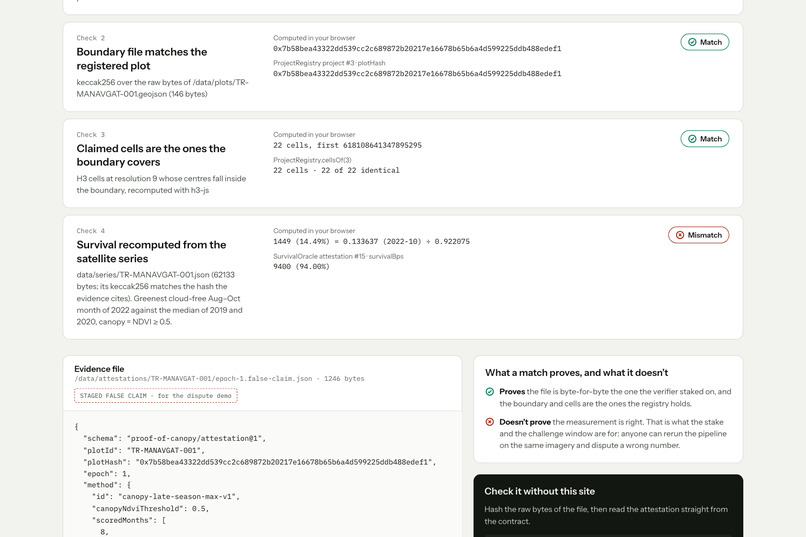Click the 'Check 2' label
The width and height of the screenshot is (806, 537).
(90, 38)
